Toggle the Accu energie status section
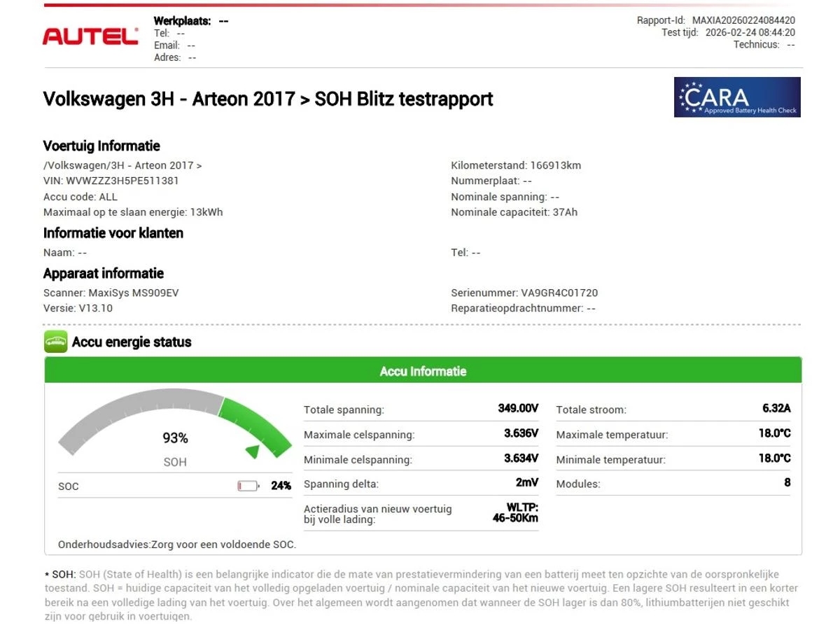Screen dimensions: 840x630 pyautogui.click(x=123, y=342)
